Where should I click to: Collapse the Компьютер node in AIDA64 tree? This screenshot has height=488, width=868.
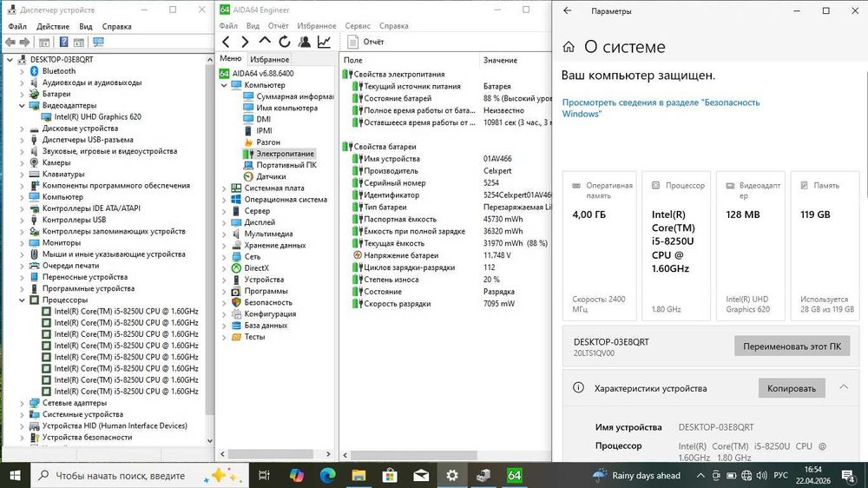click(x=224, y=85)
